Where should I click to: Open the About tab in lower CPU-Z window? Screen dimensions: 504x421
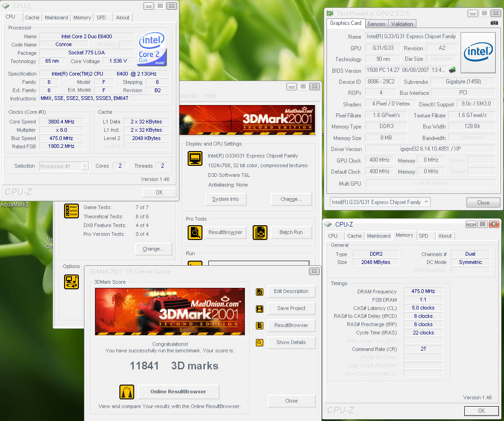(445, 236)
